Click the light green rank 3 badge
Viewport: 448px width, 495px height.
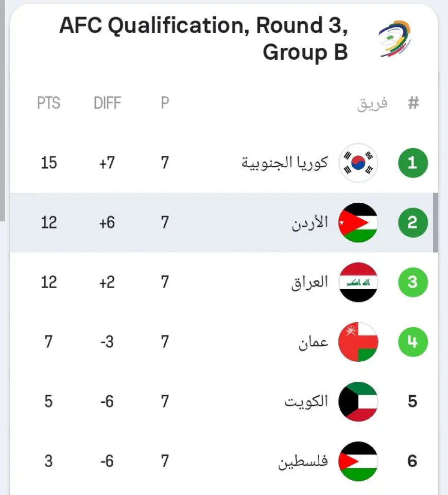(413, 282)
